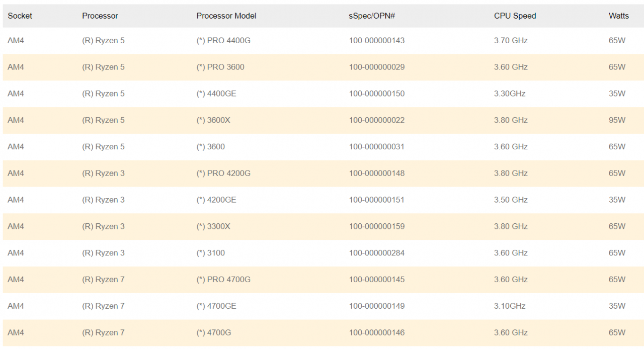644x349 pixels.
Task: Select the (*) PRO 3600 model cell
Action: pyautogui.click(x=220, y=67)
